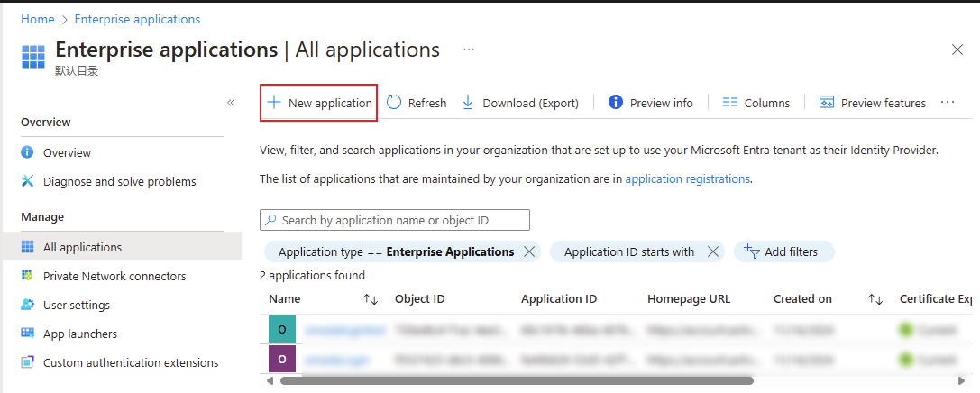Click the circular Refresh arrow icon
This screenshot has width=980, height=393.
tap(394, 102)
